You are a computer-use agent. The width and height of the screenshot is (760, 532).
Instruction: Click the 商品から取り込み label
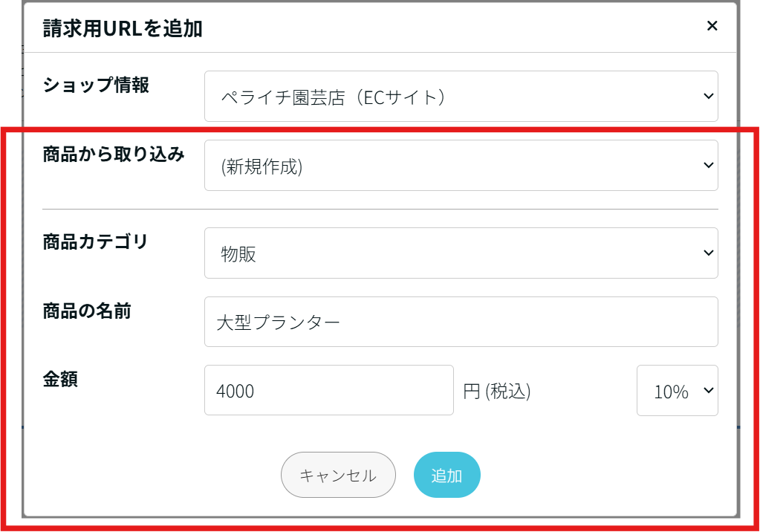[114, 155]
